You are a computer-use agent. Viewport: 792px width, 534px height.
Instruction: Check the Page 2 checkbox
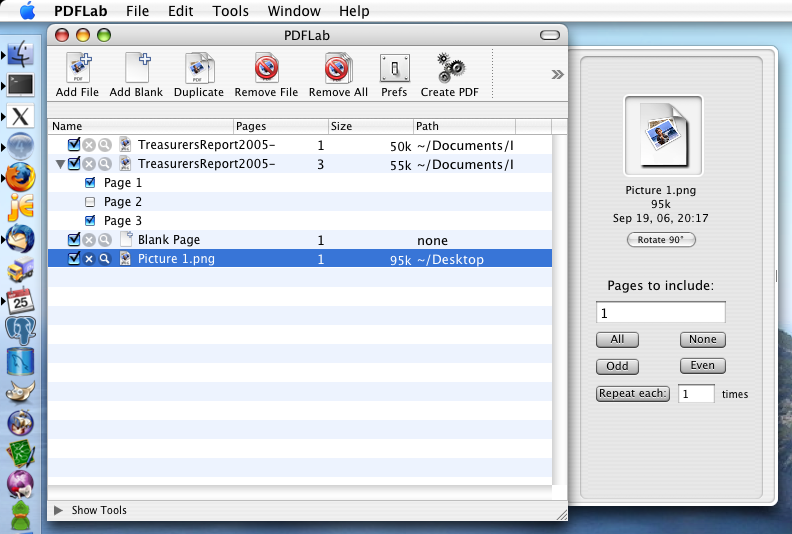[x=90, y=202]
